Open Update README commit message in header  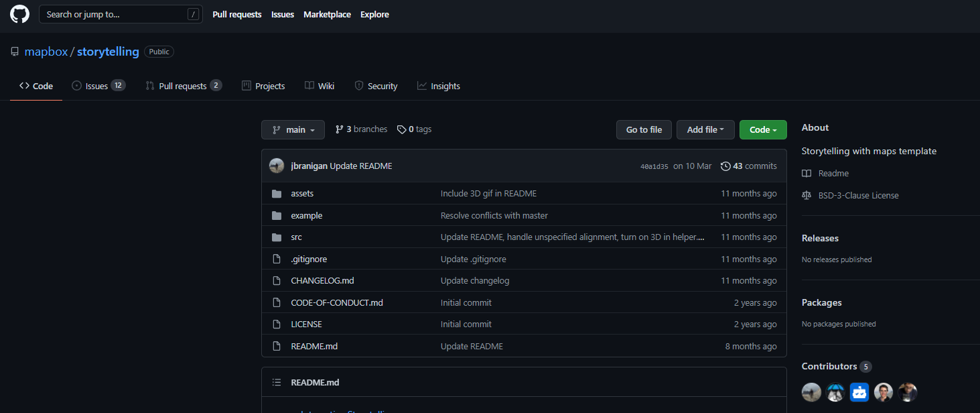pyautogui.click(x=361, y=166)
